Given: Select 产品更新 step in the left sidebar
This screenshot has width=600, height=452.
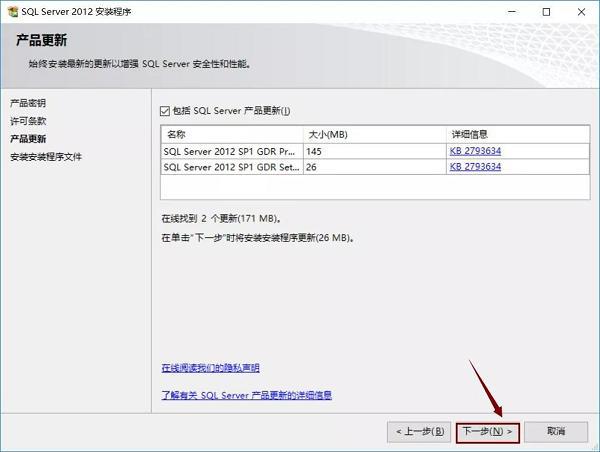Looking at the screenshot, I should point(28,139).
